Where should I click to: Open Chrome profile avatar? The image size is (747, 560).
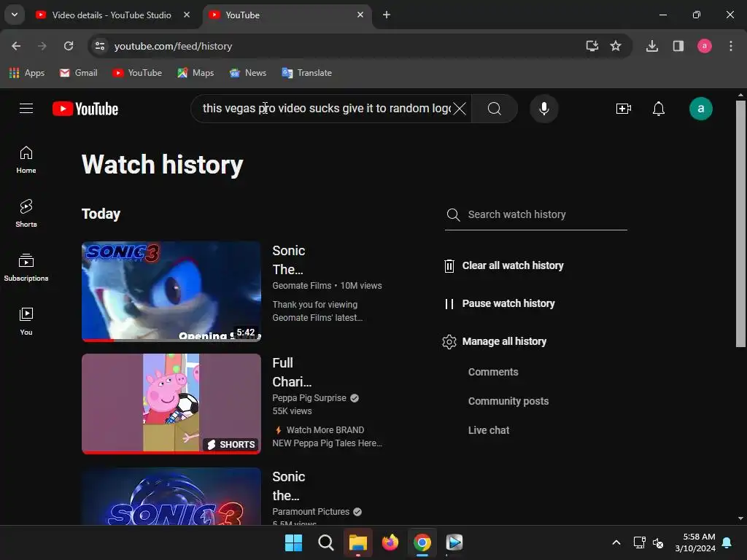(x=704, y=46)
